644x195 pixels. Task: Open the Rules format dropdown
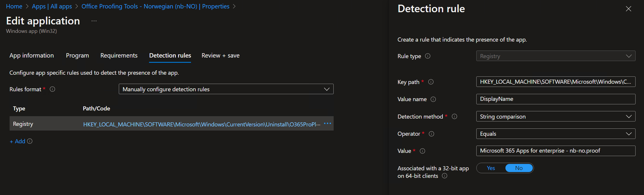point(226,89)
